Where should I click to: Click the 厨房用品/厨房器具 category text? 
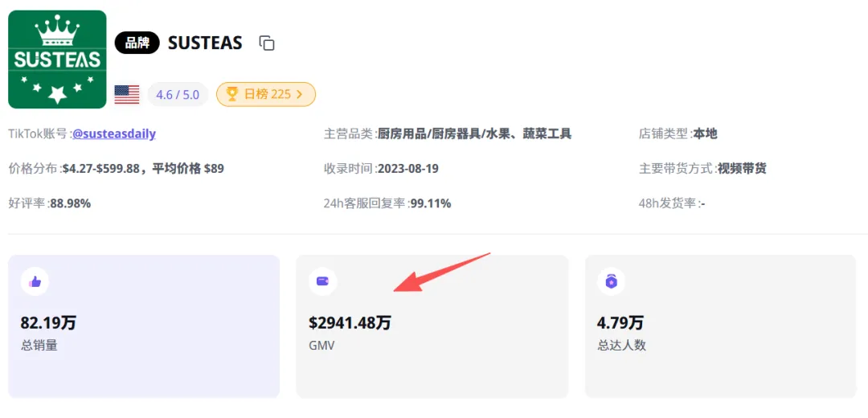tap(474, 134)
